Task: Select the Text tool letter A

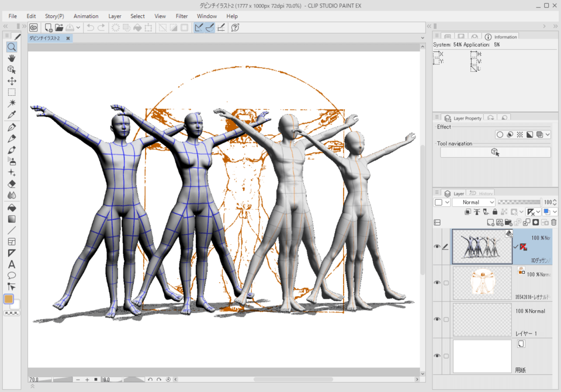Action: (12, 264)
